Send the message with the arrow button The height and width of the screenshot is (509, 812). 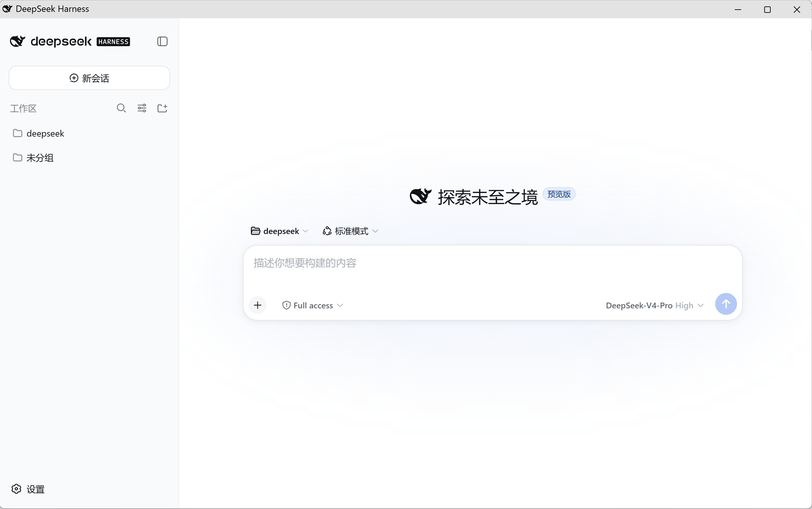tap(726, 304)
